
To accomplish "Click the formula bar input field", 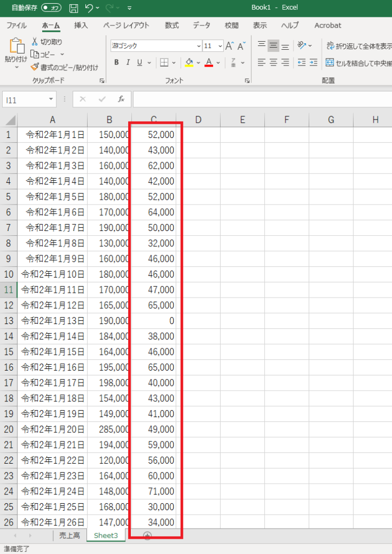I will (260, 99).
